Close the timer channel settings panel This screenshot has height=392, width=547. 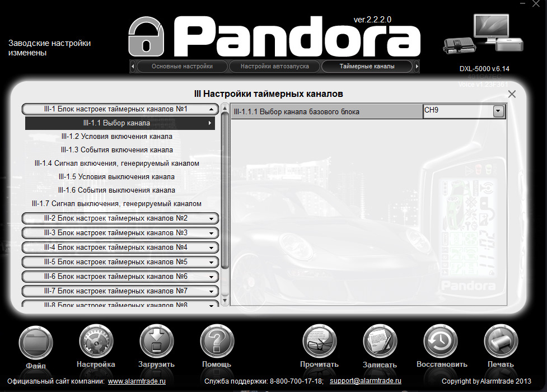pos(512,94)
